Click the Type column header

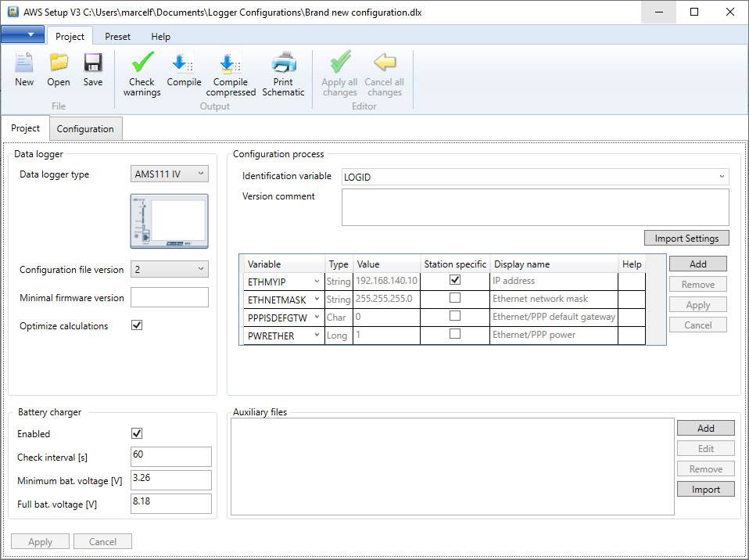coord(339,264)
